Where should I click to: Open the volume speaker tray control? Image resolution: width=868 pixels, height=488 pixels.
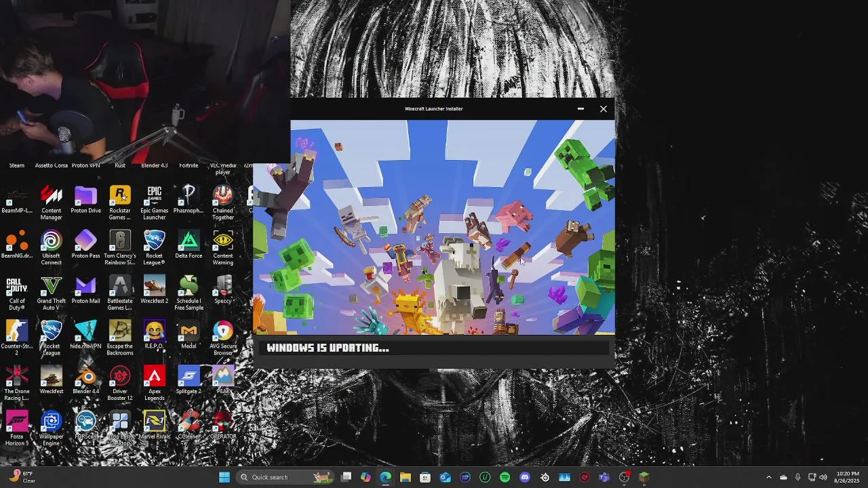[x=823, y=477]
